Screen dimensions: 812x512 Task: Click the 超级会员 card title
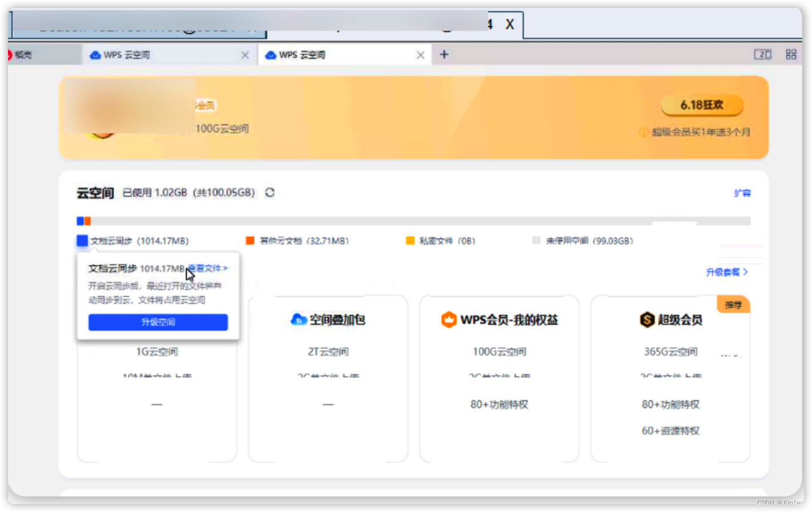click(x=680, y=320)
